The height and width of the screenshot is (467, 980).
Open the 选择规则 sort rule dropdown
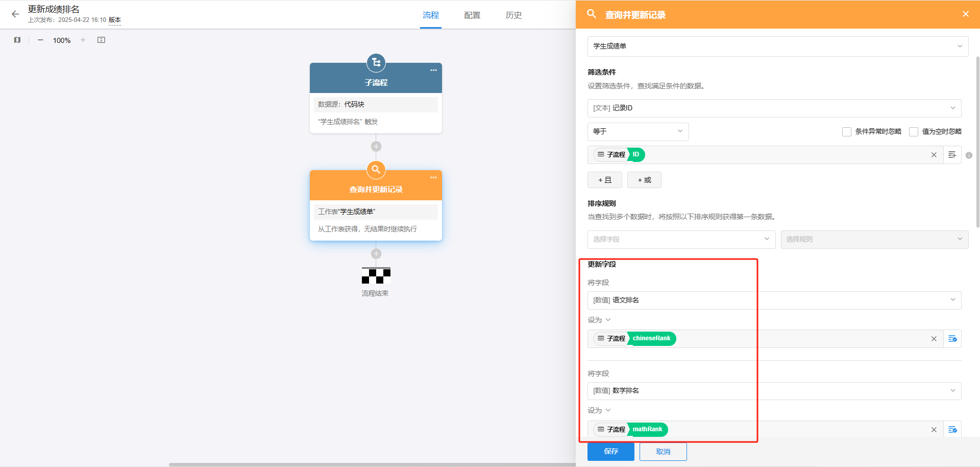coord(875,240)
